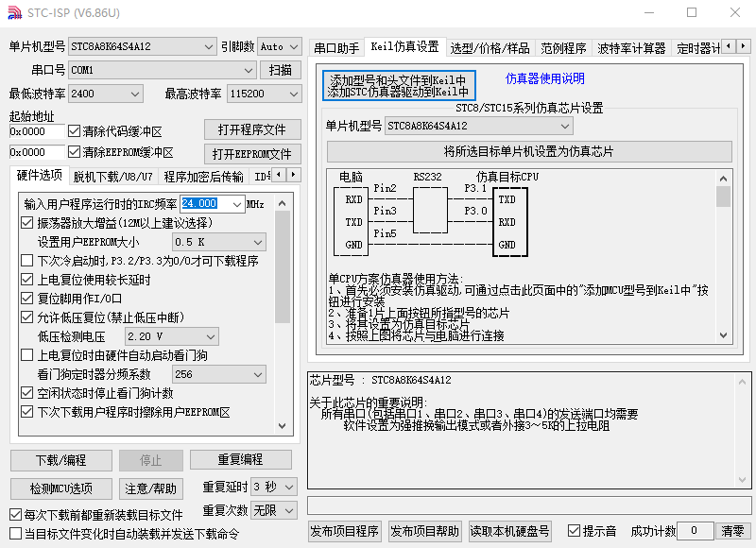This screenshot has width=756, height=548.
Task: Click the 扫描 button
Action: point(281,70)
